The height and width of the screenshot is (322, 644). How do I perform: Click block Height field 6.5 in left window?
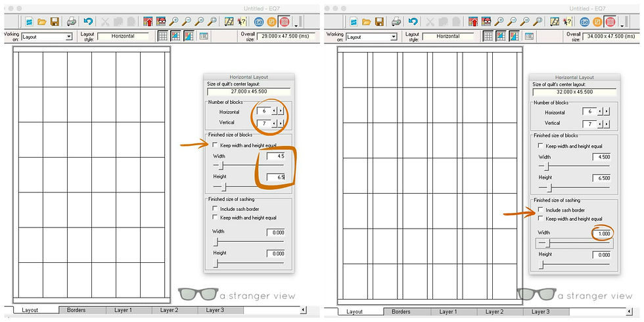tap(275, 177)
